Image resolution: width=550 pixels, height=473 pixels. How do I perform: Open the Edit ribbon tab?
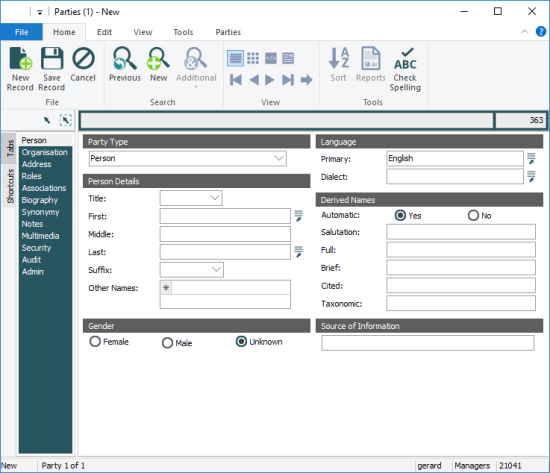(104, 32)
